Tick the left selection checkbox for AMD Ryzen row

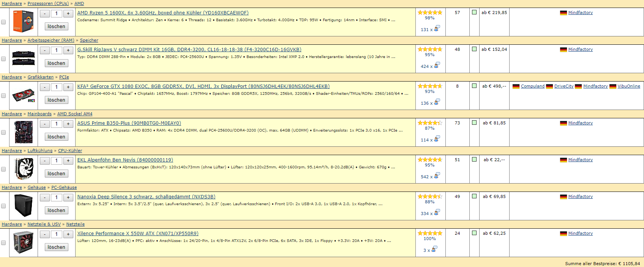click(x=3, y=22)
